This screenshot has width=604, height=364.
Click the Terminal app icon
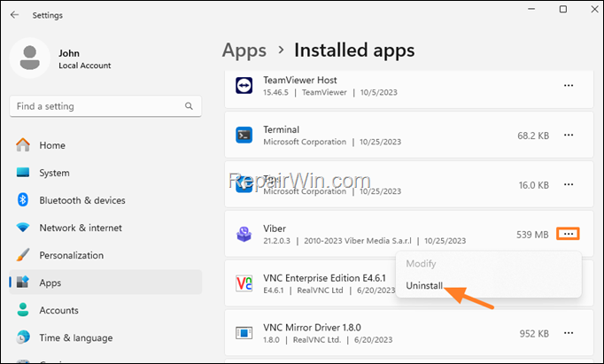coord(244,136)
